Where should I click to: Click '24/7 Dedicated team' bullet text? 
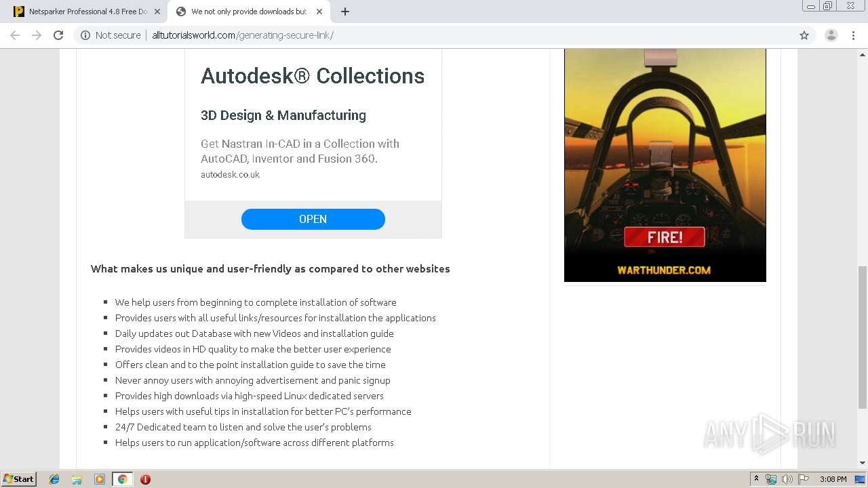click(243, 427)
